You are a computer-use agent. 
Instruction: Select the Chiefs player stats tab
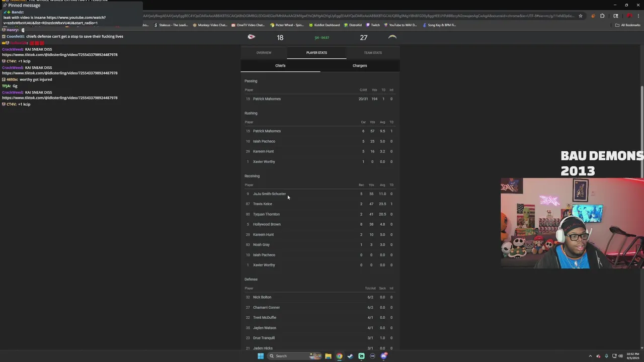[280, 66]
